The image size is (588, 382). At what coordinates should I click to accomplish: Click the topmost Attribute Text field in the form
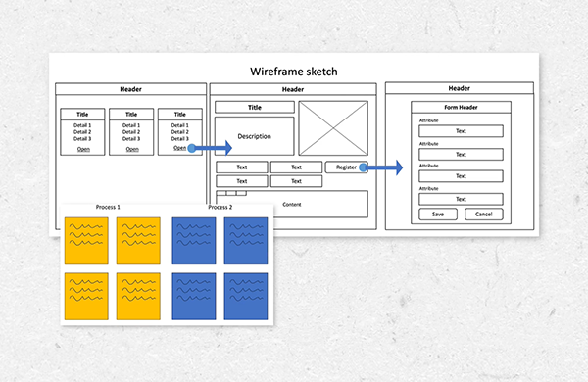pos(461,131)
